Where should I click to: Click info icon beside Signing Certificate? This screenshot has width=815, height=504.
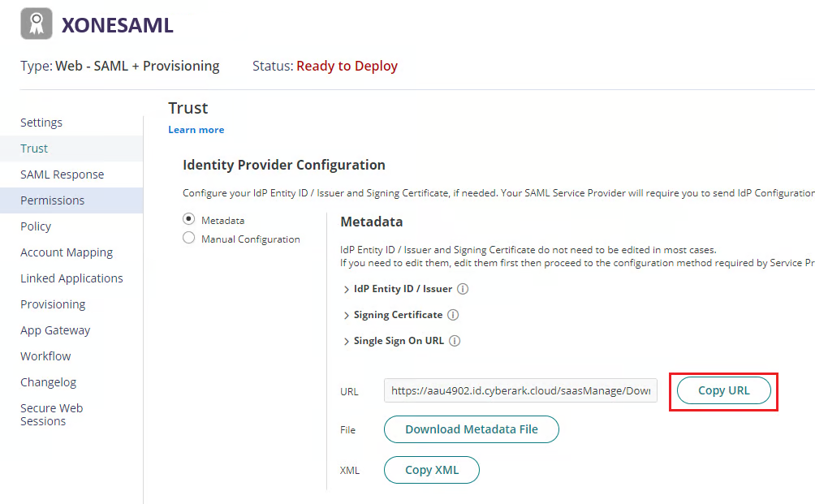click(x=453, y=315)
